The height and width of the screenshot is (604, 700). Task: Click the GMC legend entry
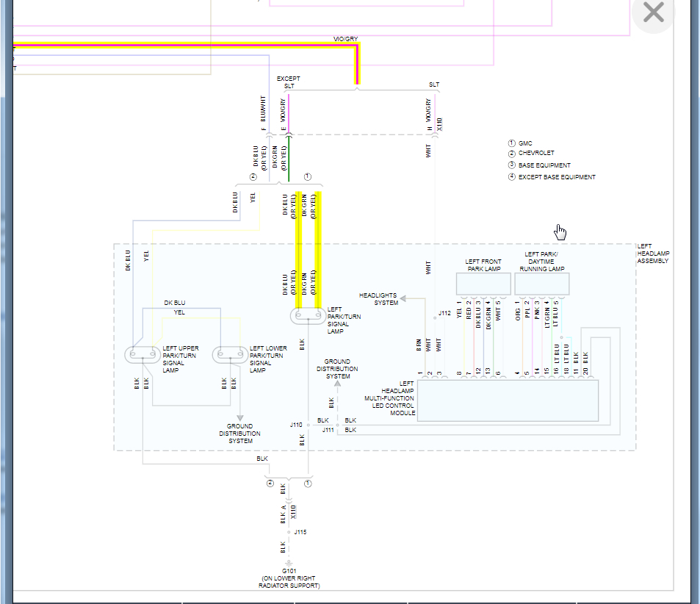[x=520, y=143]
